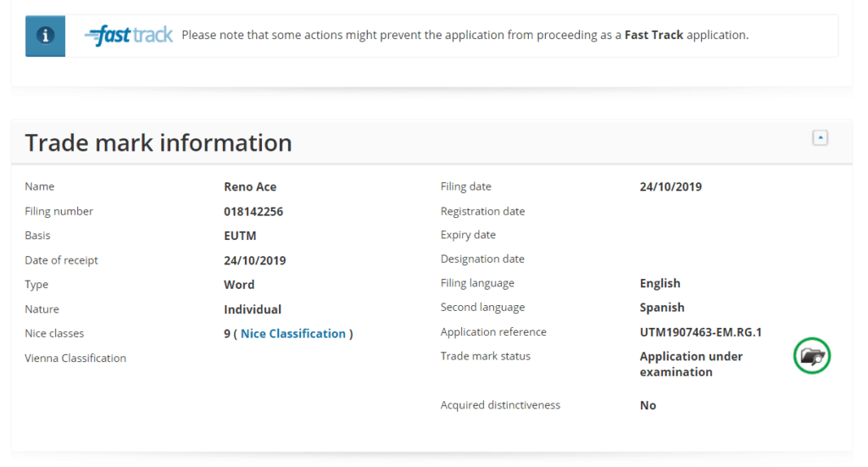
Task: Click the Filing language value English
Action: [x=659, y=283]
